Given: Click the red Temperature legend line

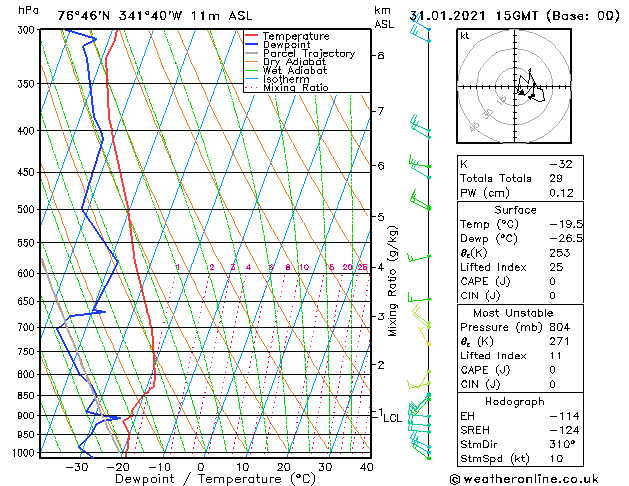Looking at the screenshot, I should 252,36.
